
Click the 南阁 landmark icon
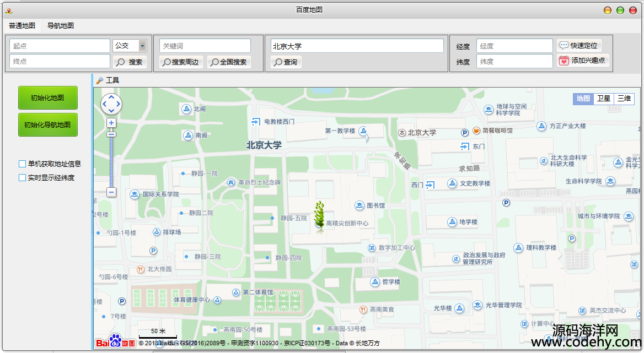tap(187, 135)
